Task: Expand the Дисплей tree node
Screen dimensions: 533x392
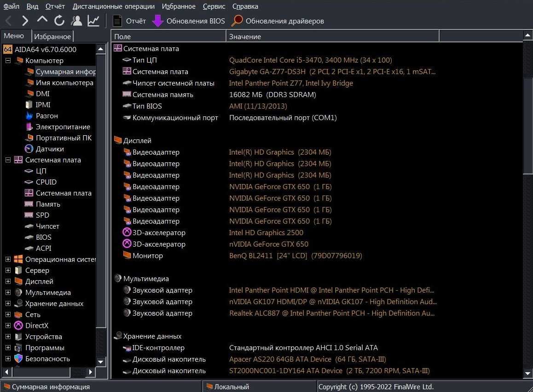Action: click(8, 281)
